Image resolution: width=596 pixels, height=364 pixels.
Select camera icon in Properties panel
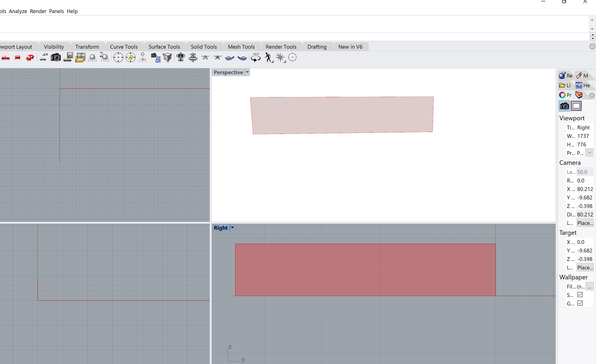coord(564,106)
